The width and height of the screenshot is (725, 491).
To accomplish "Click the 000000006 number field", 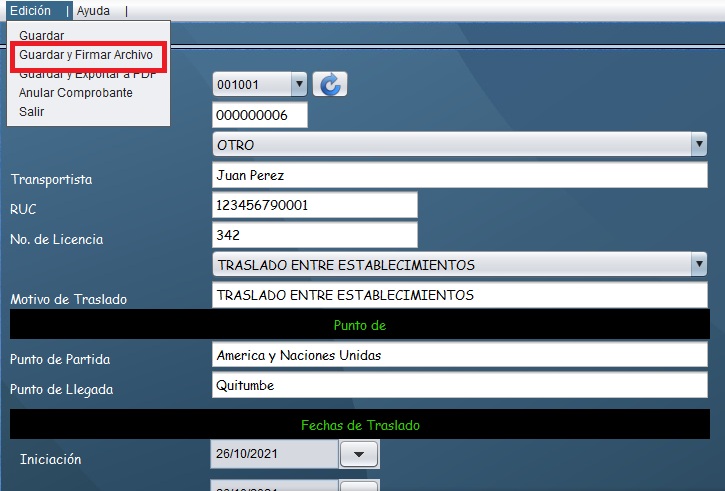I will click(260, 115).
